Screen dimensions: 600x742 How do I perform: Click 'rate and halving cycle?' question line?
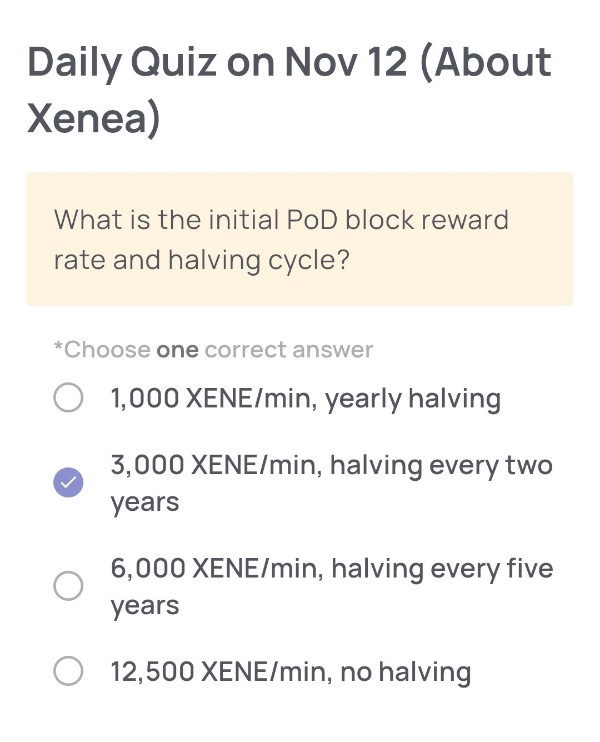[x=200, y=260]
